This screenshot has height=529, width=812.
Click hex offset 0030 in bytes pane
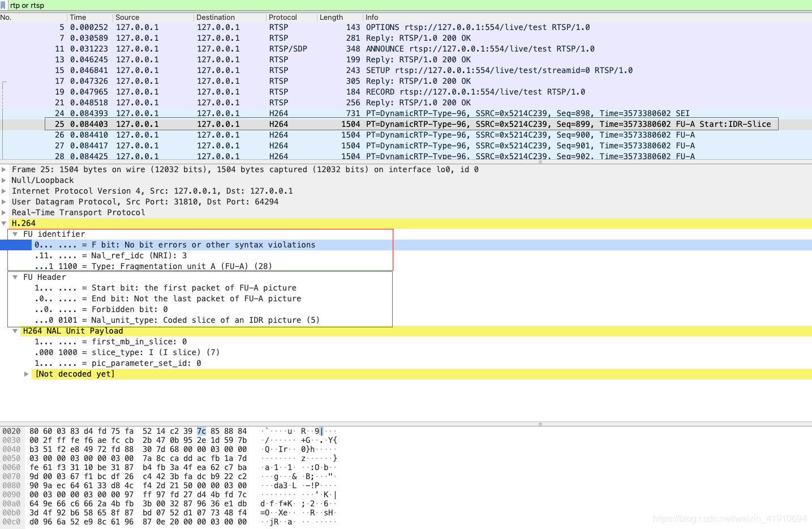click(11, 440)
